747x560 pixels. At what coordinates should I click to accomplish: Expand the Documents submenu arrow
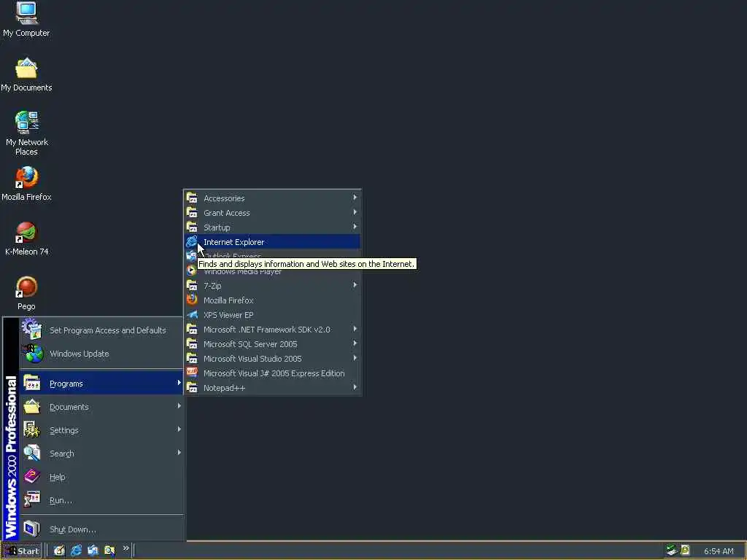click(x=179, y=406)
